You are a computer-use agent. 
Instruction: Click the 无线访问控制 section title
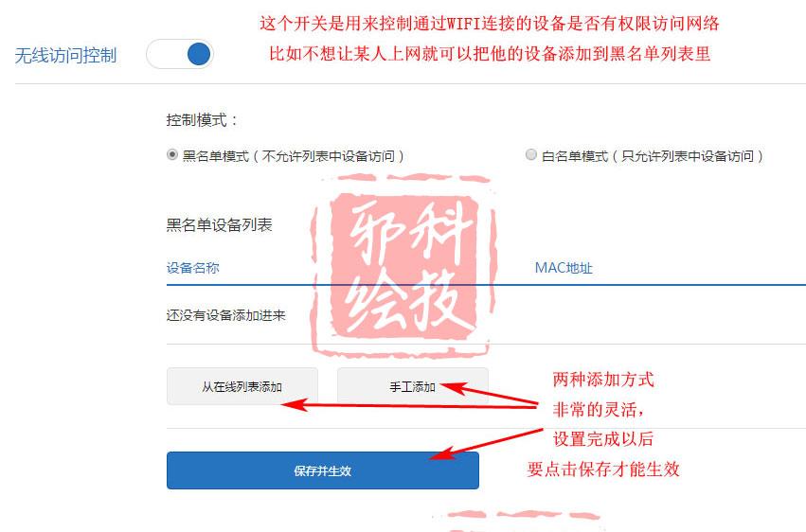pos(65,56)
